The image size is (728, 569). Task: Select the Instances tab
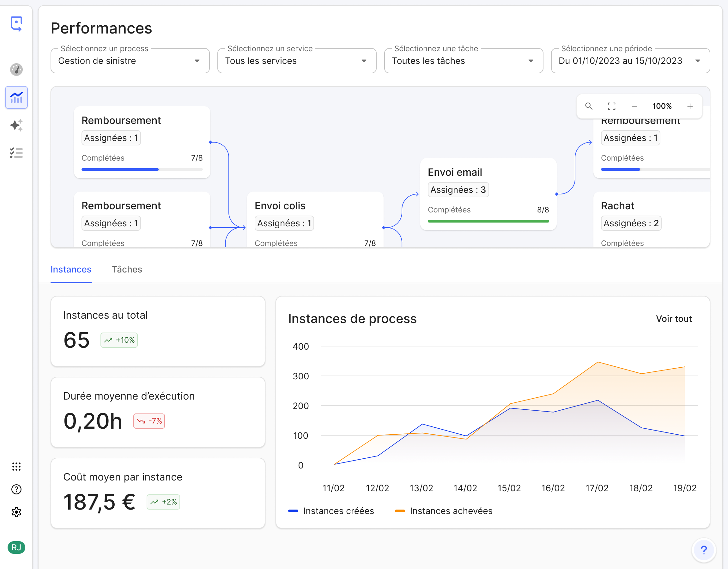point(71,269)
